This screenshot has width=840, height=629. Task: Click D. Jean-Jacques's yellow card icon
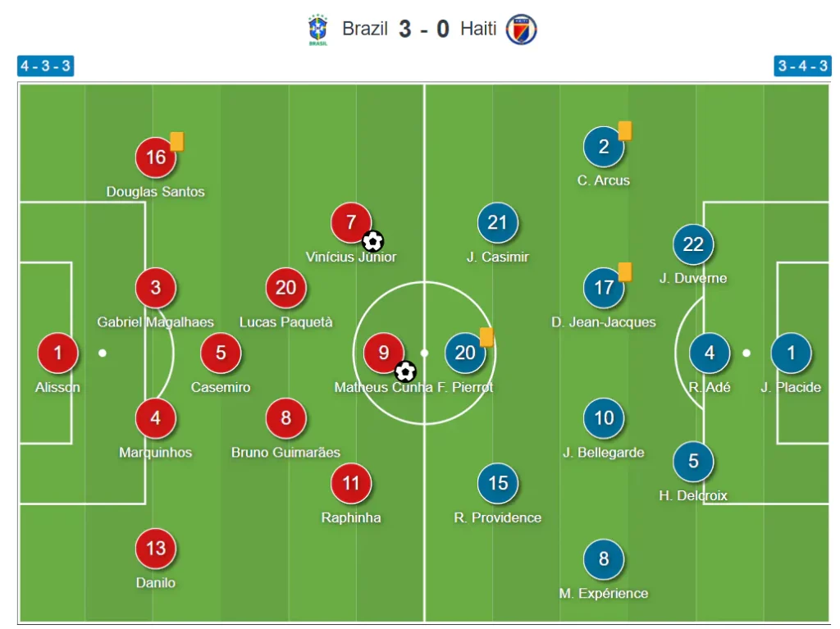tap(625, 271)
